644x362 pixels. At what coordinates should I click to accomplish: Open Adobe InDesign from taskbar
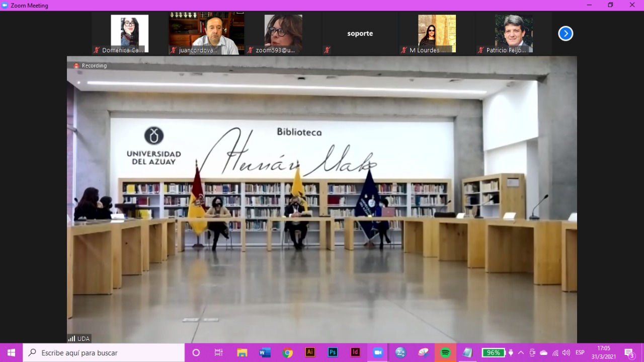coord(355,352)
